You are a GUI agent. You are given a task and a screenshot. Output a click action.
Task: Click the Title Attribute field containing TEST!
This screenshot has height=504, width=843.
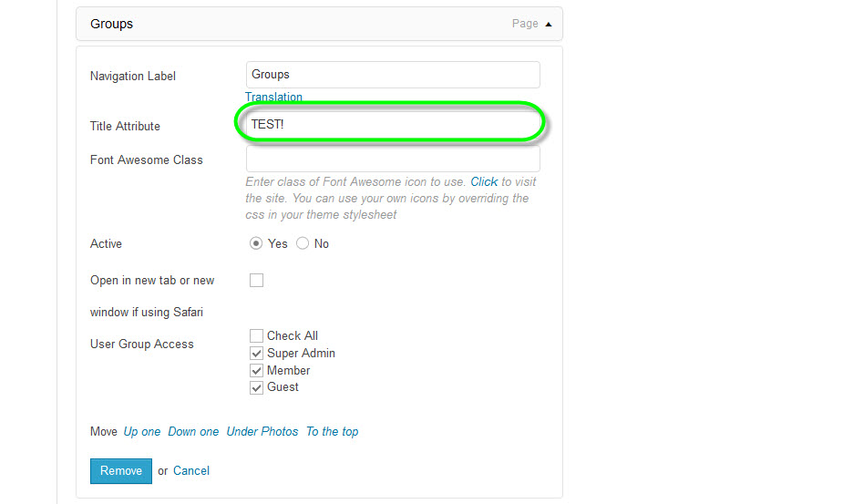[x=393, y=124]
